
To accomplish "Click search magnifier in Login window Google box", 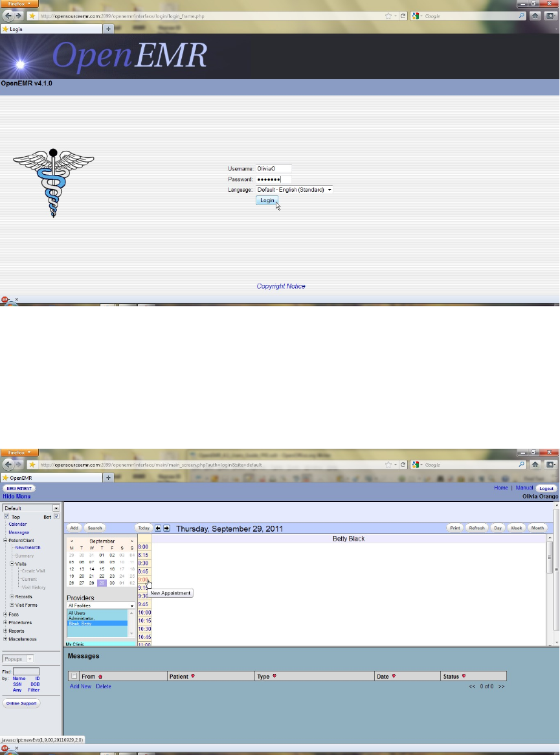I will pos(521,16).
